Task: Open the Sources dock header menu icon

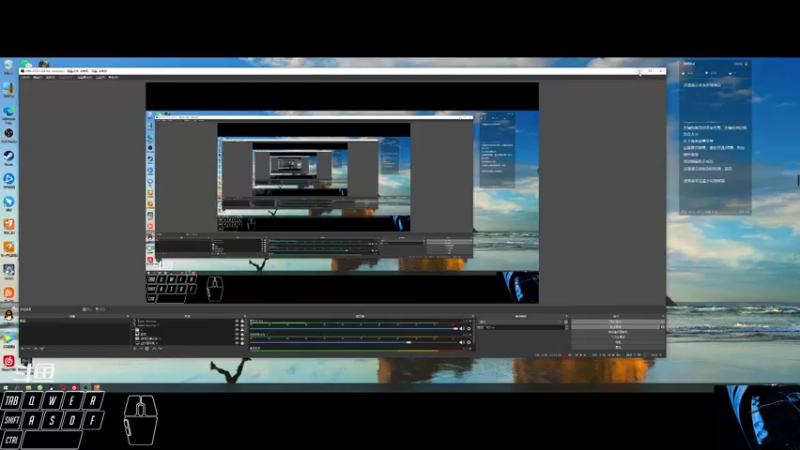Action: (245, 316)
